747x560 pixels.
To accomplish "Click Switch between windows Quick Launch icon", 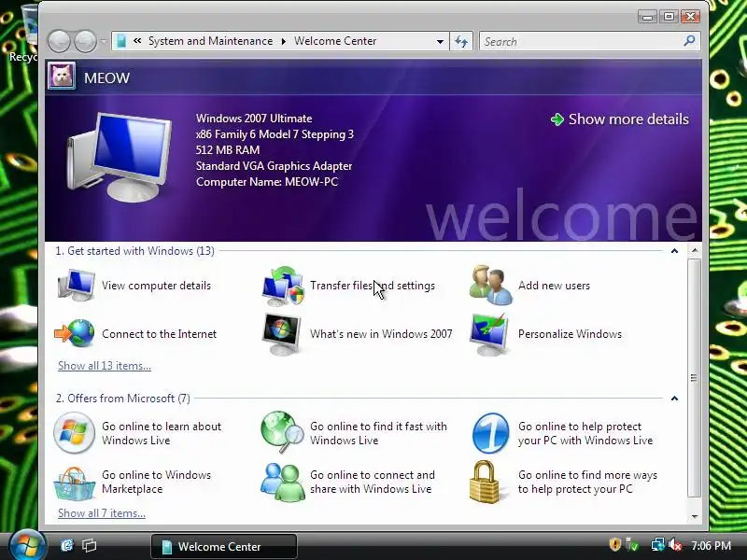I will [x=89, y=545].
